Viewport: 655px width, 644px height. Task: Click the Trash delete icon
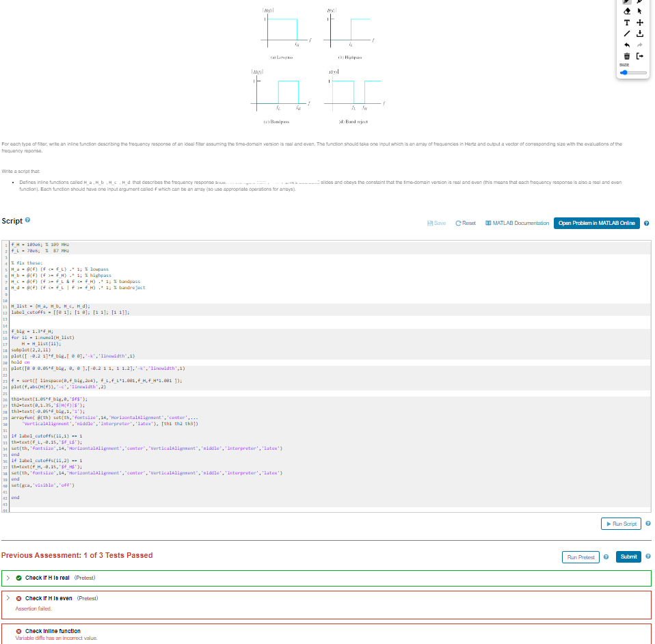pyautogui.click(x=626, y=55)
